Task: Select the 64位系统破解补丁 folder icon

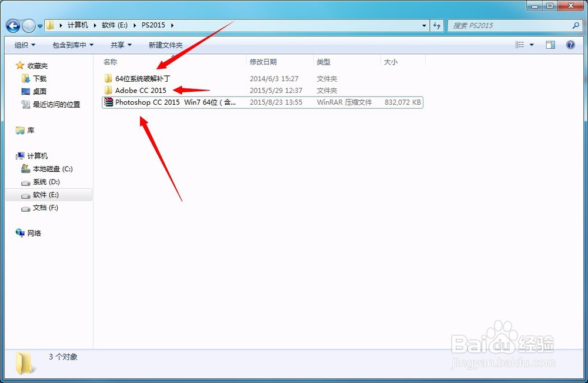Action: point(108,78)
